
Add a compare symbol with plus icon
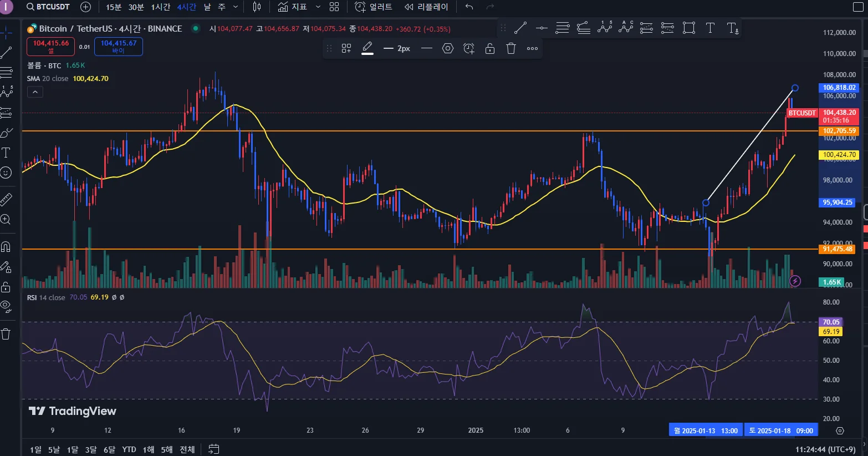[85, 7]
